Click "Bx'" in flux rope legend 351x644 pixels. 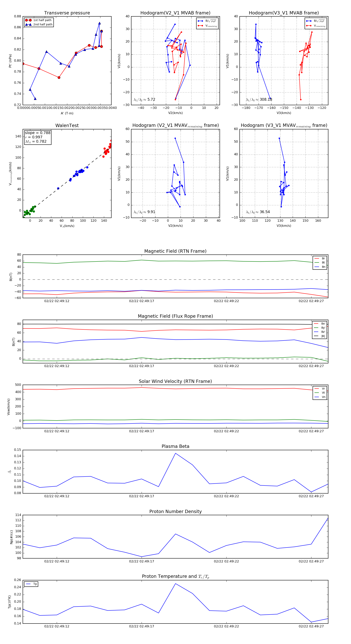tap(320, 324)
